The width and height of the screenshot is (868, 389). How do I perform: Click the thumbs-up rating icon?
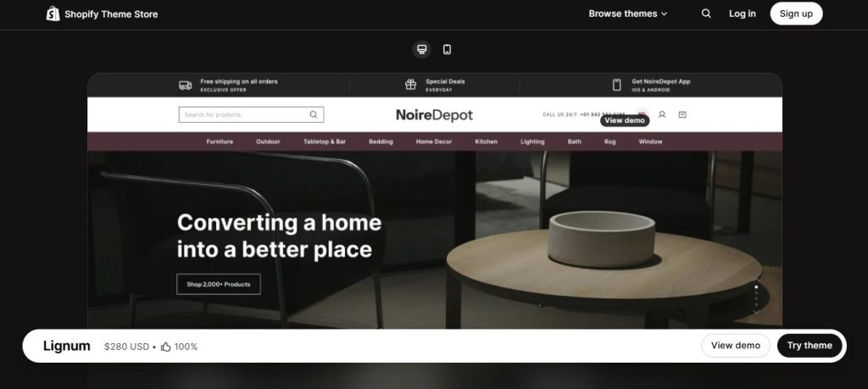pyautogui.click(x=165, y=347)
